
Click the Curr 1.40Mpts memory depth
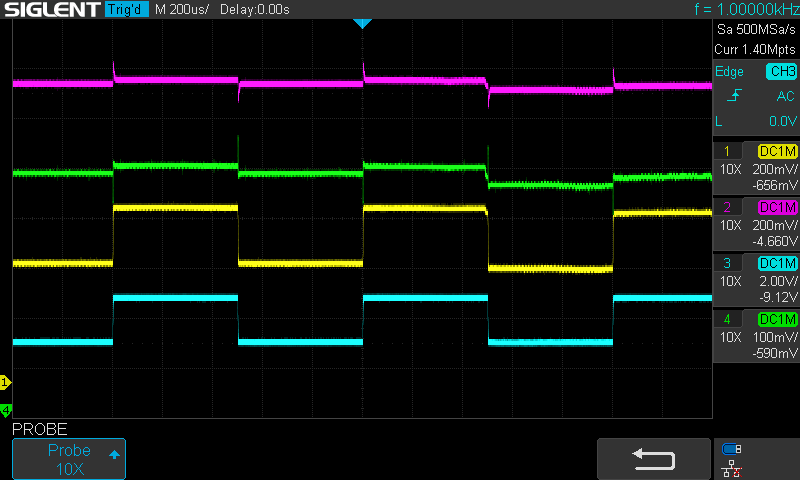755,49
